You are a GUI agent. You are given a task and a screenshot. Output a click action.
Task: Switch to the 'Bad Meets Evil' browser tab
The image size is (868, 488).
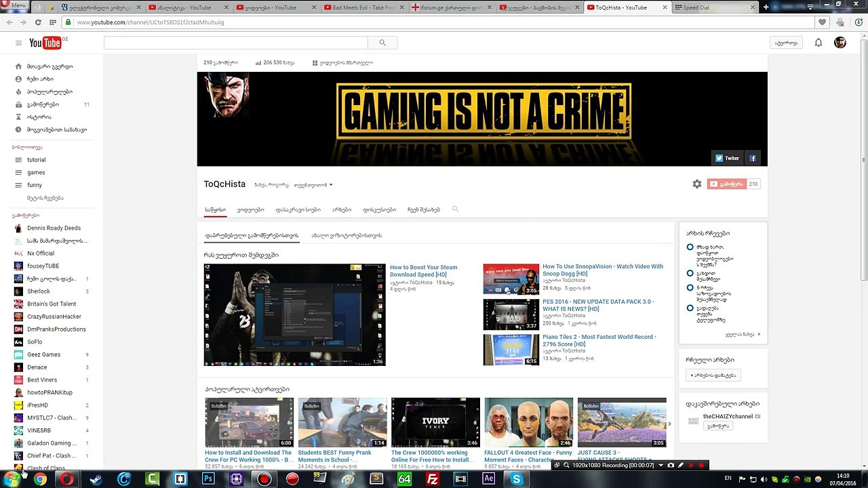(x=362, y=7)
